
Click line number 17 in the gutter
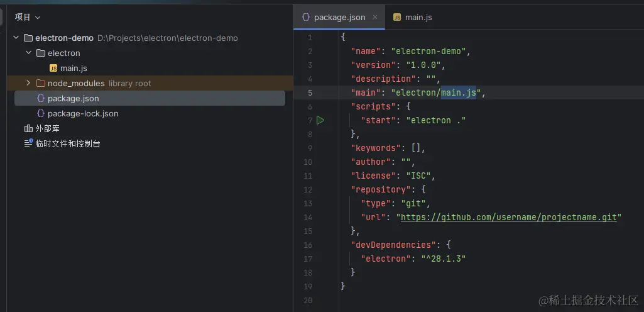point(308,259)
